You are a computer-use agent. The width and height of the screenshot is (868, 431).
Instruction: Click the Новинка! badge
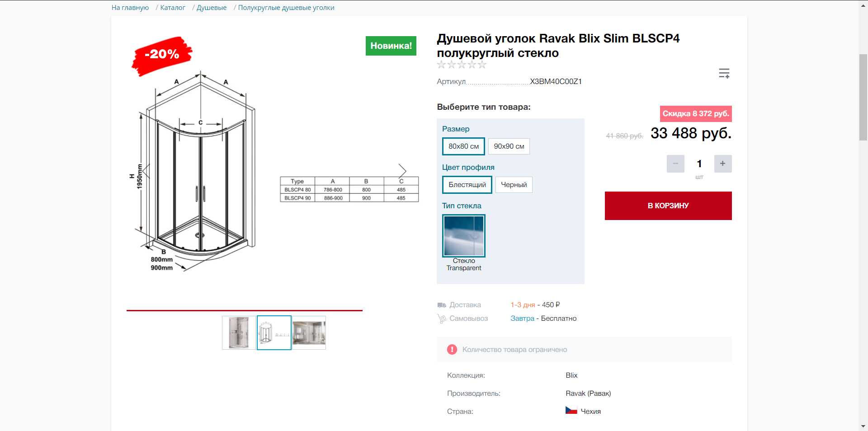(x=391, y=46)
